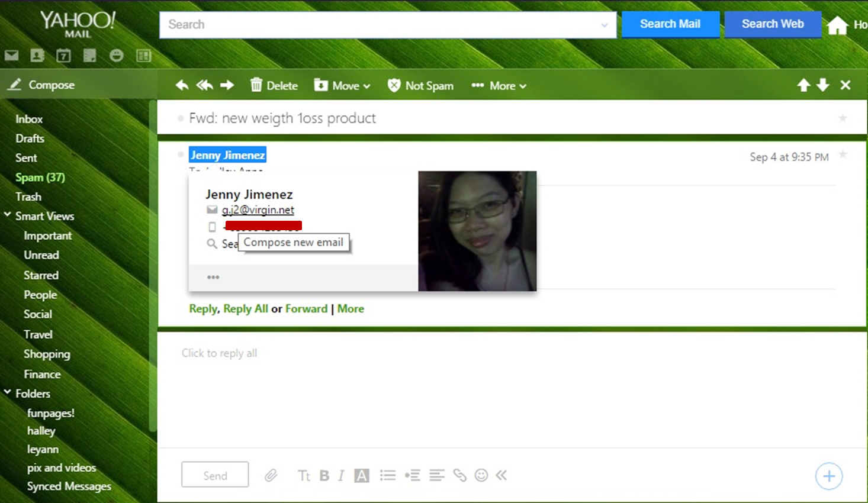Open the emoticon picker in reply toolbar
This screenshot has width=868, height=503.
tap(481, 475)
